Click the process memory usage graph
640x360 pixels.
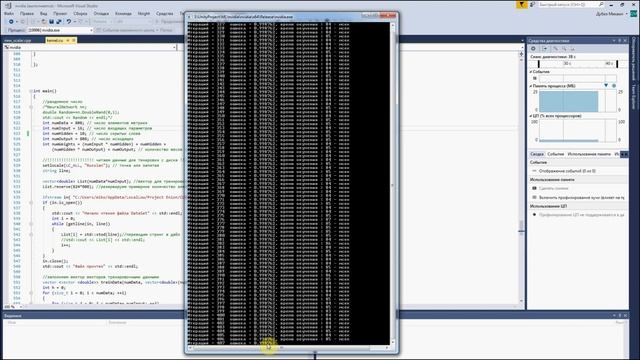pos(578,101)
